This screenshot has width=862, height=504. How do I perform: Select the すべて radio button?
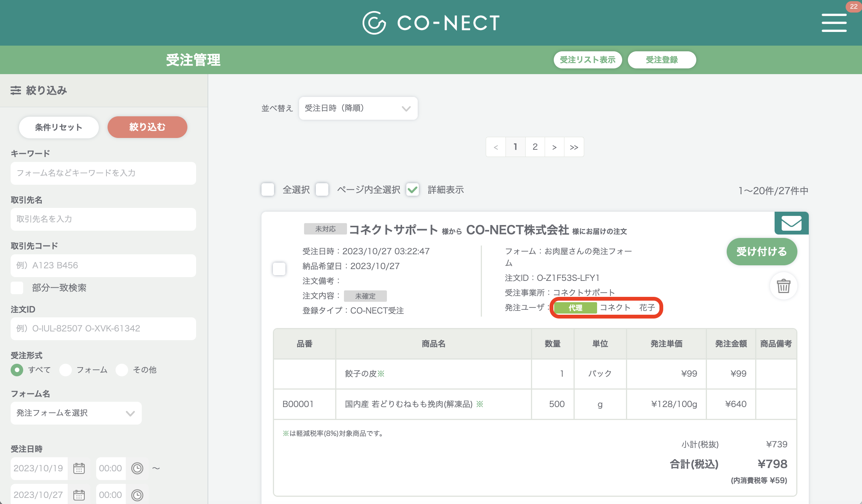17,370
